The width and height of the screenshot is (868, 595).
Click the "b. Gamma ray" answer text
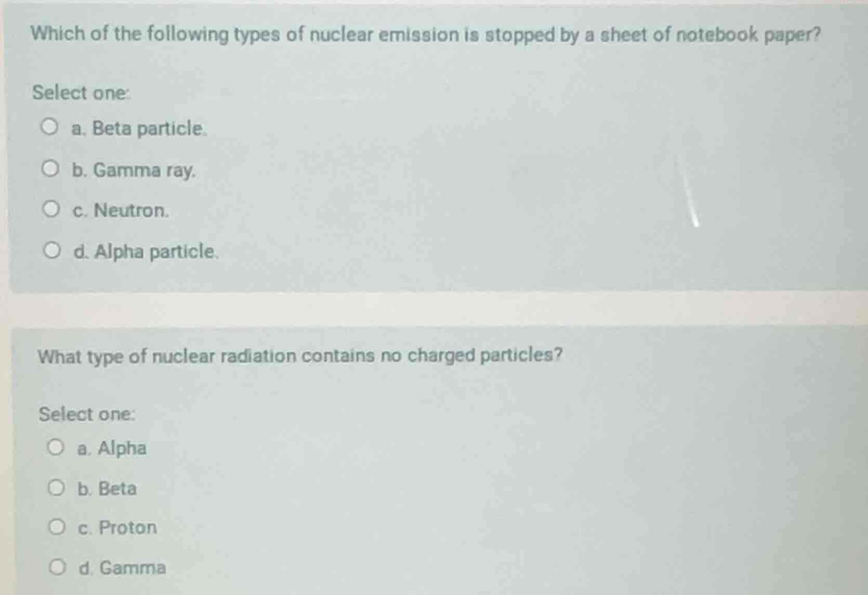coord(133,169)
